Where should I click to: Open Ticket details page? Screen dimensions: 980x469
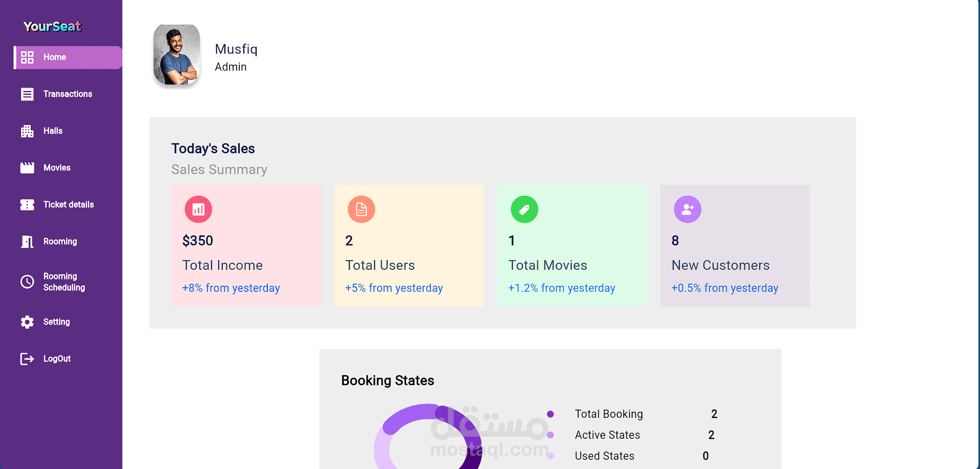click(68, 205)
